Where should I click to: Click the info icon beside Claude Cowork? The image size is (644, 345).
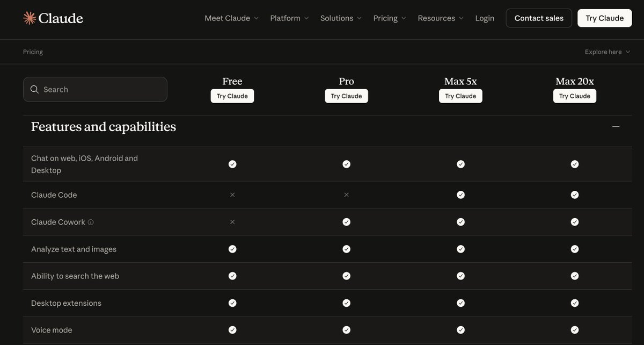tap(91, 222)
